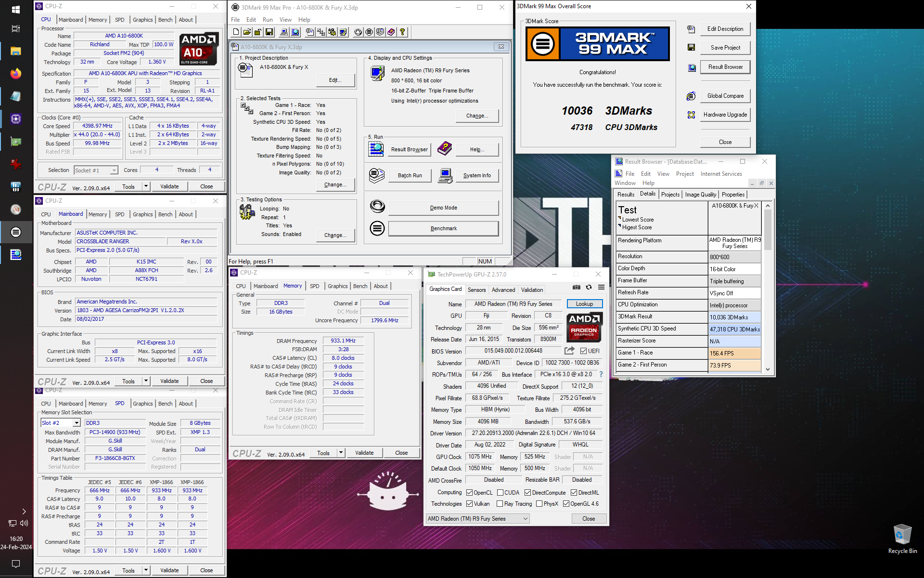
Task: Expand hidden icons chevron on the taskbar
Action: coord(24,512)
